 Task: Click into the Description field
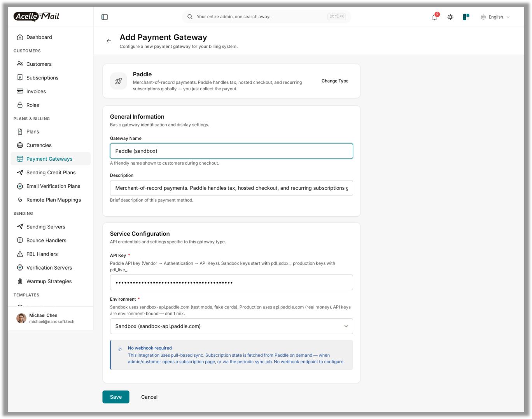click(231, 188)
